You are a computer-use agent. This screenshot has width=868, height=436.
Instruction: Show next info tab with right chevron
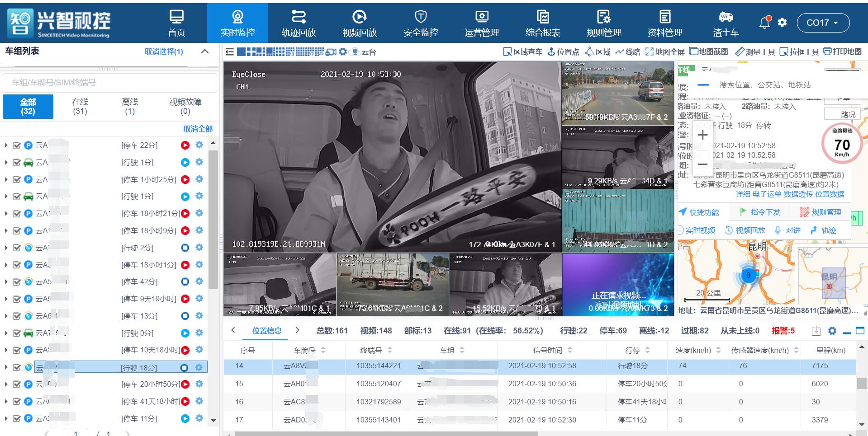coord(297,330)
